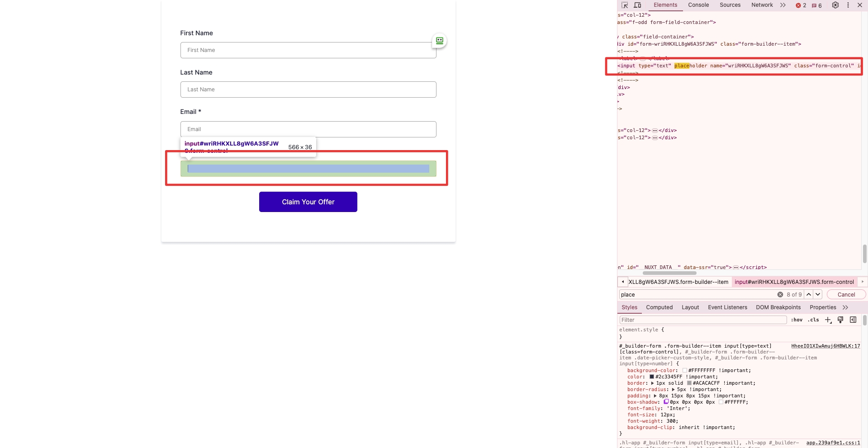Toggle :hov element state panel
The width and height of the screenshot is (868, 448).
pos(797,320)
